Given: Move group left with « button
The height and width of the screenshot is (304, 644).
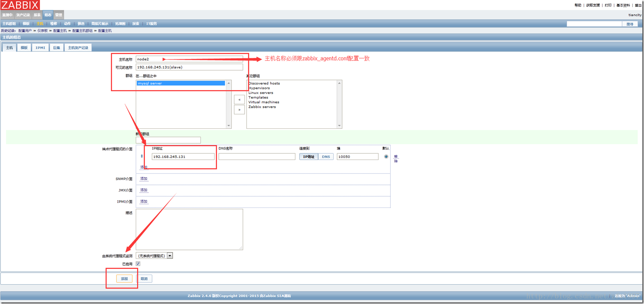Looking at the screenshot, I should click(x=239, y=99).
